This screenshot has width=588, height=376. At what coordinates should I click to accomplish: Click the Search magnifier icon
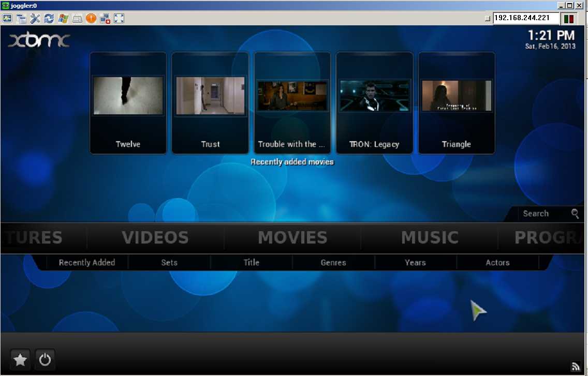pos(575,213)
